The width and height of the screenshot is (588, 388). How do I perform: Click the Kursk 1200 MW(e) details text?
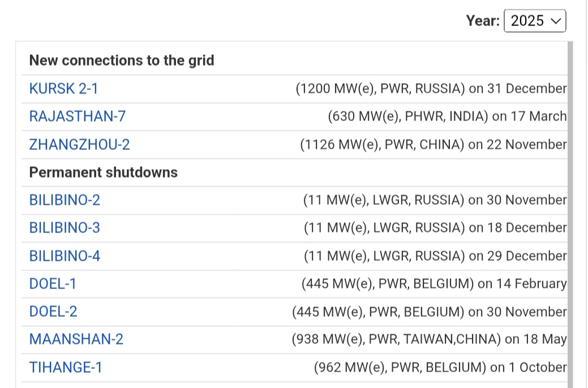pyautogui.click(x=431, y=89)
